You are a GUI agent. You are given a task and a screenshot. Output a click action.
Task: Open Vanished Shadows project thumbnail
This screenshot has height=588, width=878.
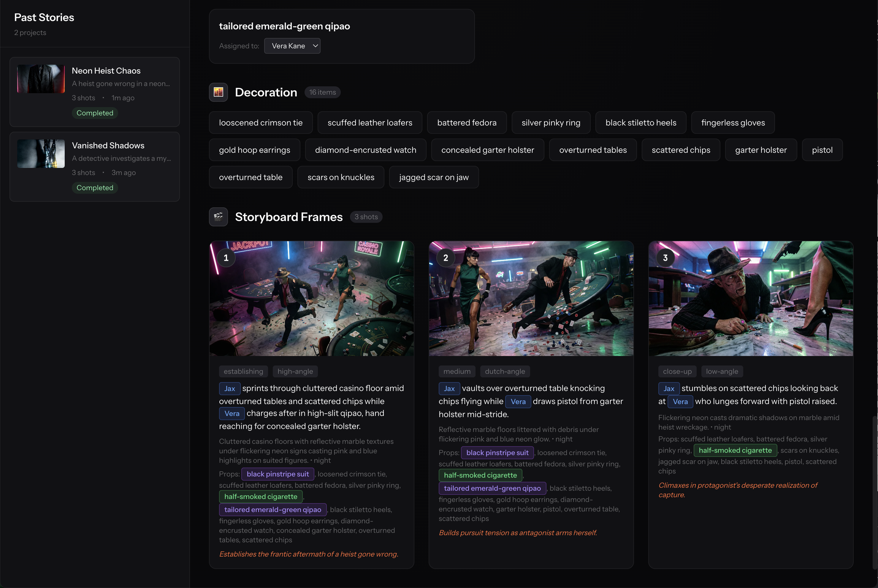41,154
